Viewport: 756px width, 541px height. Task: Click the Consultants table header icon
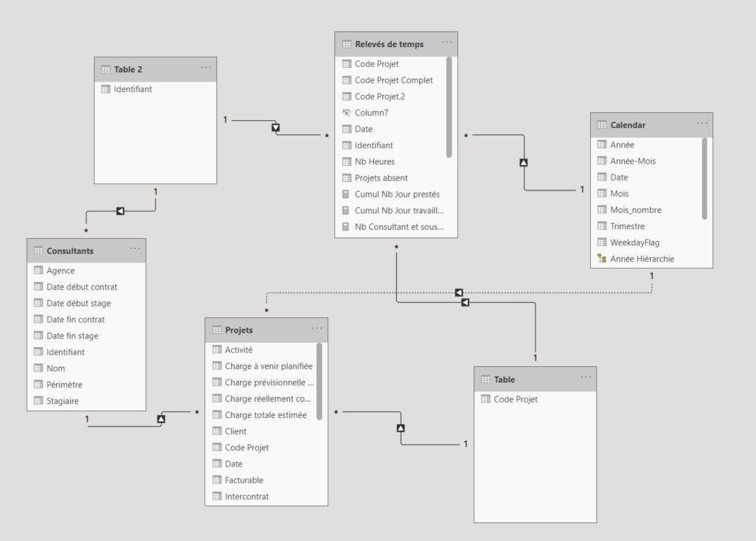point(38,251)
